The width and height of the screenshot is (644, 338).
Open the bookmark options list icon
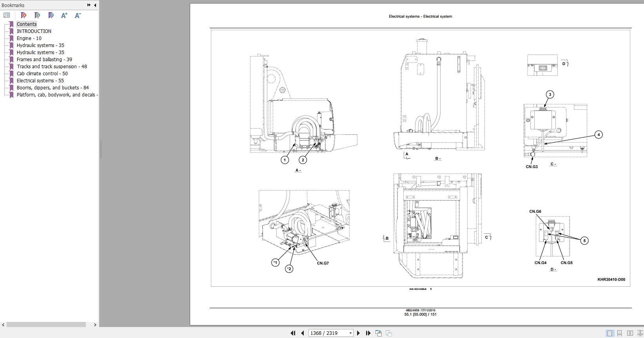point(7,15)
